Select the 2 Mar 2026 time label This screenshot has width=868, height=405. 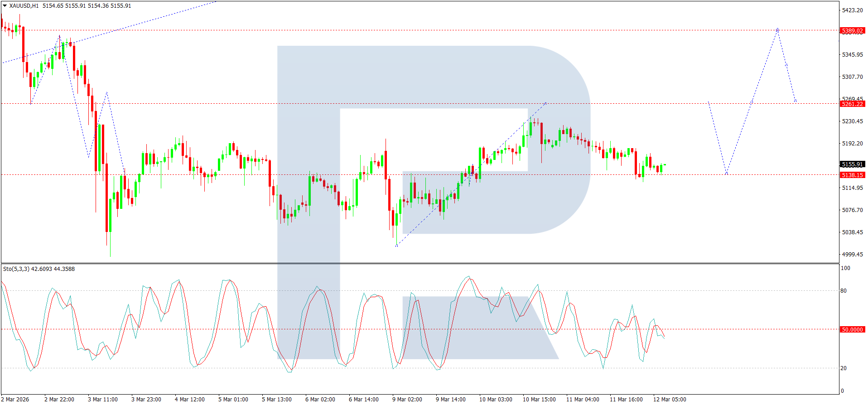[x=15, y=400]
